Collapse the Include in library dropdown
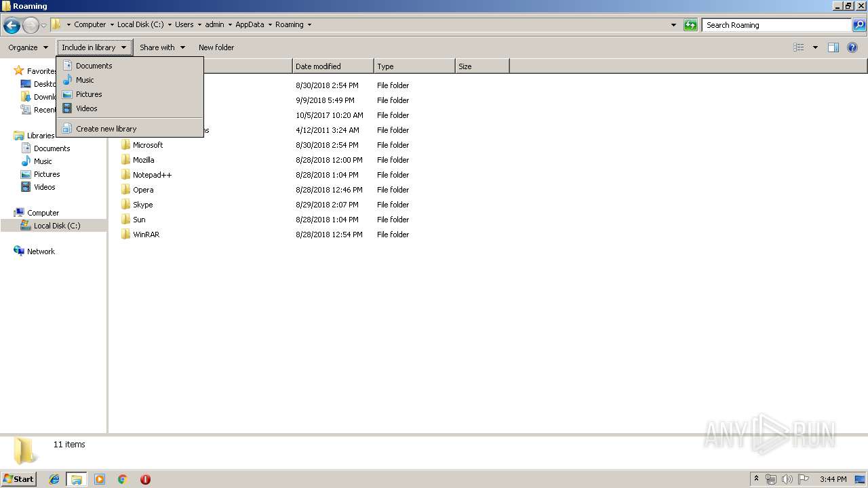 click(94, 47)
